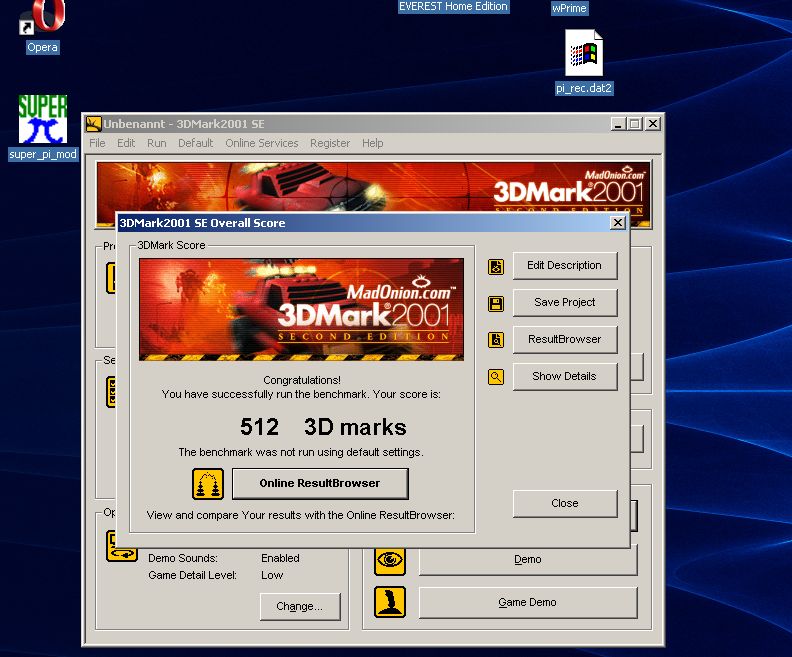
Task: Click the Save Project button
Action: pyautogui.click(x=565, y=302)
